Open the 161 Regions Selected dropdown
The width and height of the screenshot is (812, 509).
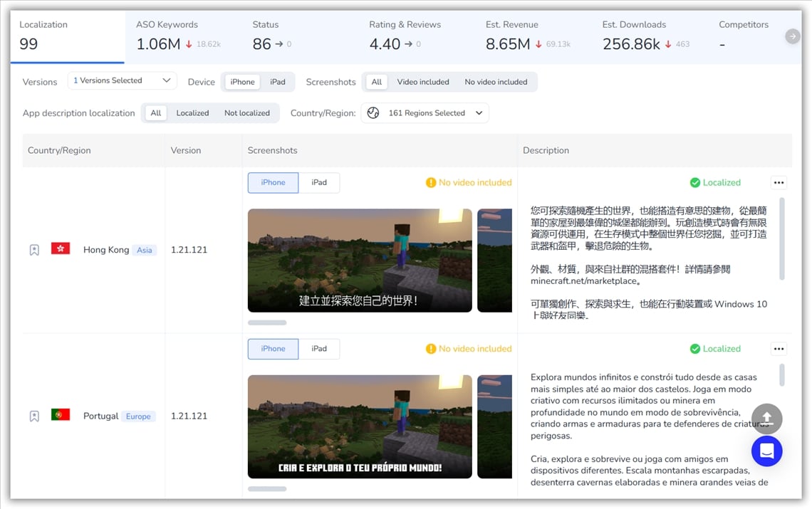point(425,113)
